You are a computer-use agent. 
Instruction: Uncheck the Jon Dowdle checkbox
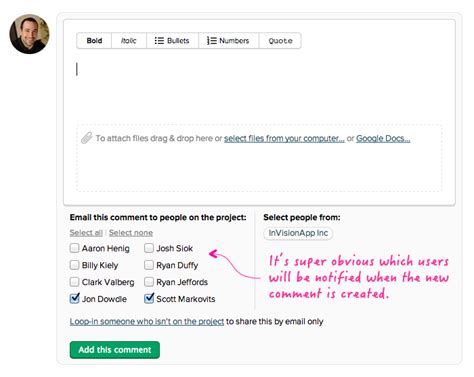click(x=75, y=298)
